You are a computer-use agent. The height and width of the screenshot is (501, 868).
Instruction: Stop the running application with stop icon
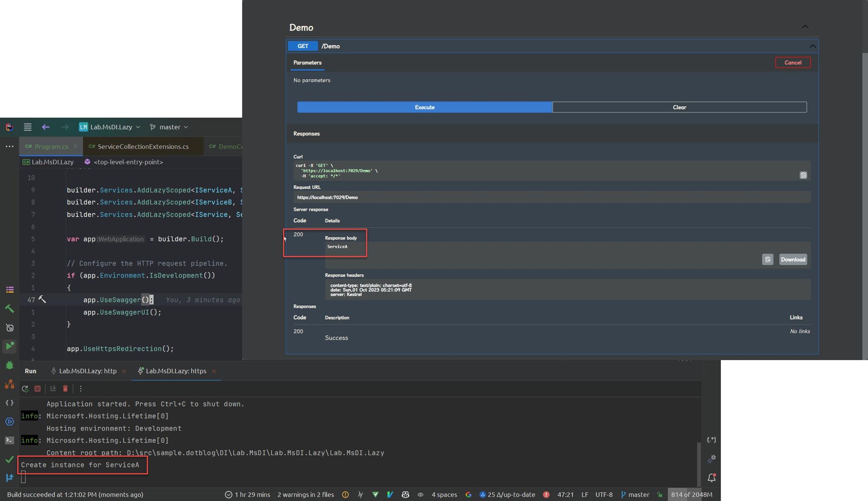pyautogui.click(x=37, y=389)
